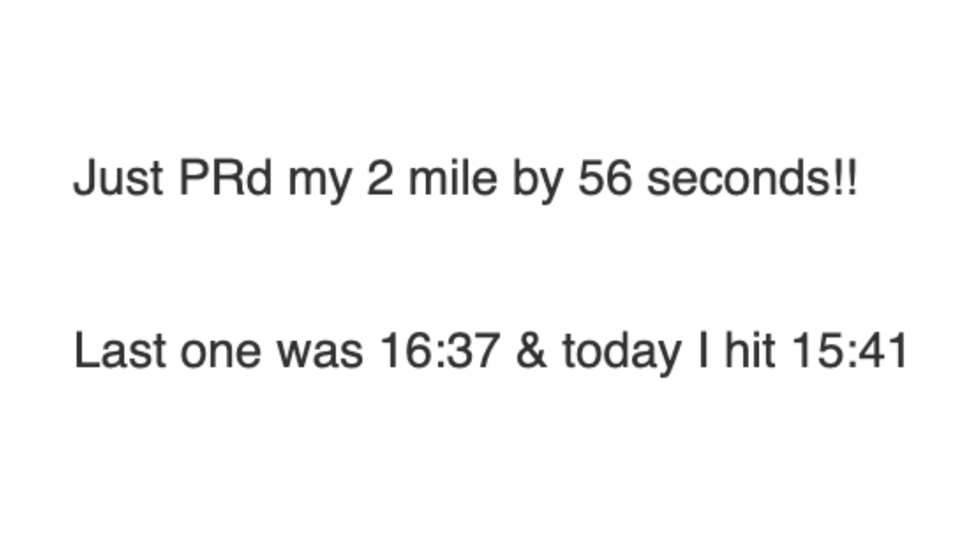980x551 pixels.
Task: Click the time "16:37"
Action: tap(440, 350)
